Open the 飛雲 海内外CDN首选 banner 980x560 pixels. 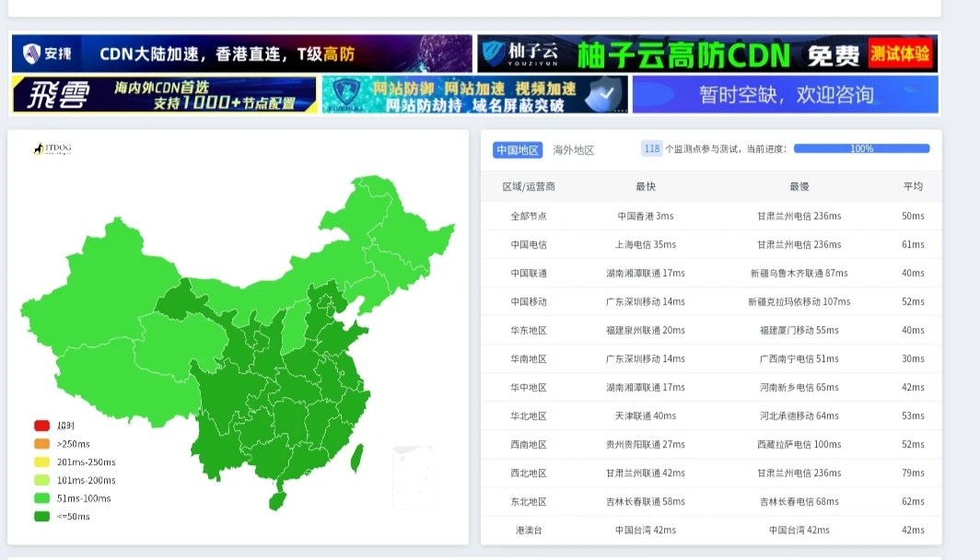tap(164, 94)
